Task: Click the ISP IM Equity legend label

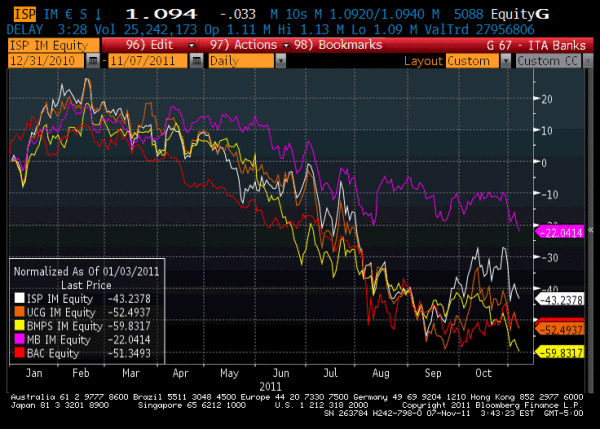Action: click(x=60, y=299)
